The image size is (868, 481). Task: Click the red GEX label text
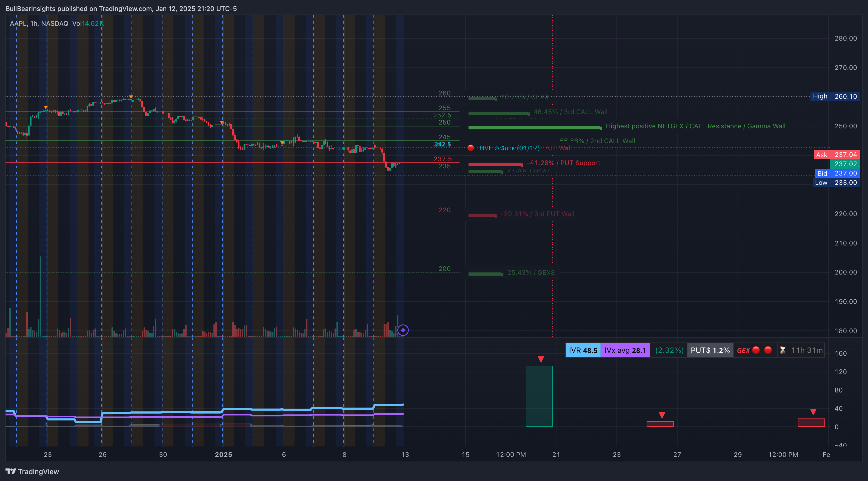coord(743,350)
